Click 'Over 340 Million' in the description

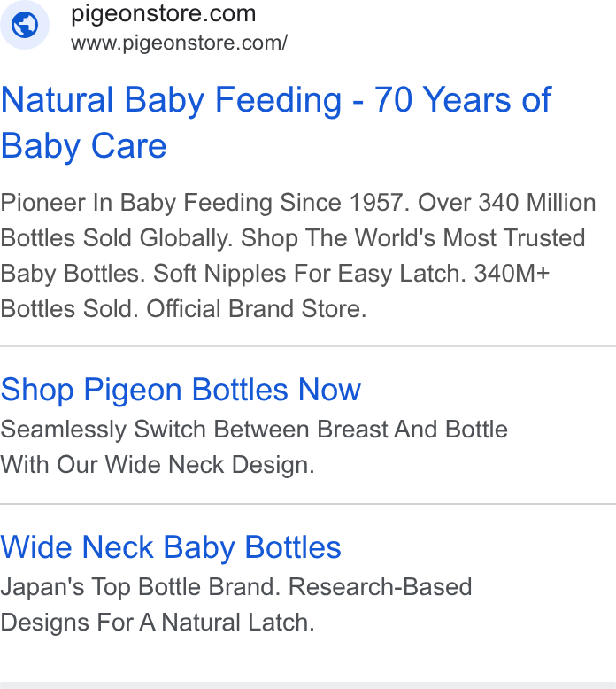coord(506,203)
